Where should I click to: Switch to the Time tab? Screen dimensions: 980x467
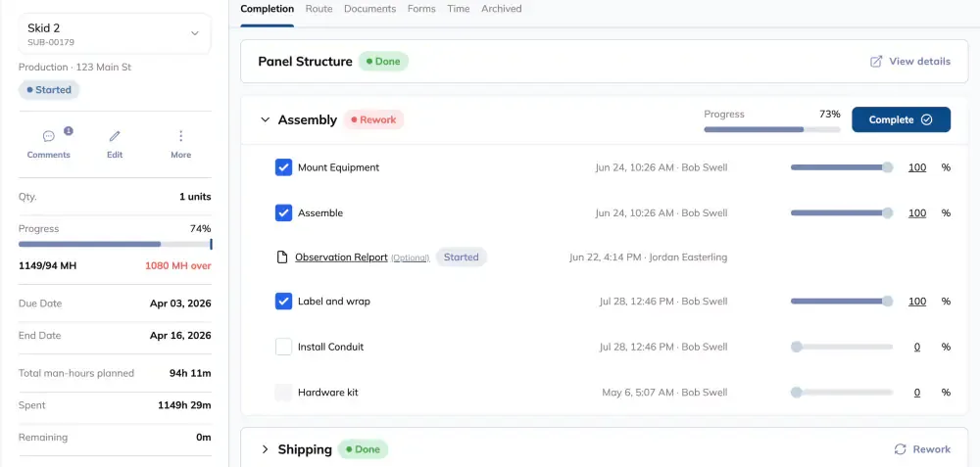point(458,9)
